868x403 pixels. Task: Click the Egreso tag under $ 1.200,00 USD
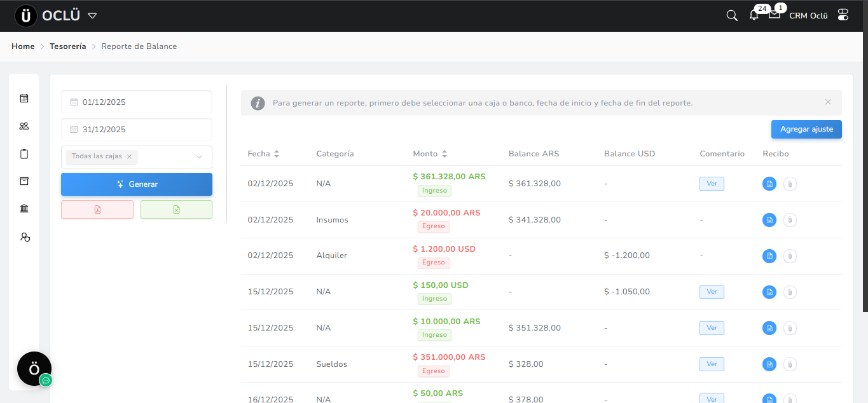(x=434, y=263)
